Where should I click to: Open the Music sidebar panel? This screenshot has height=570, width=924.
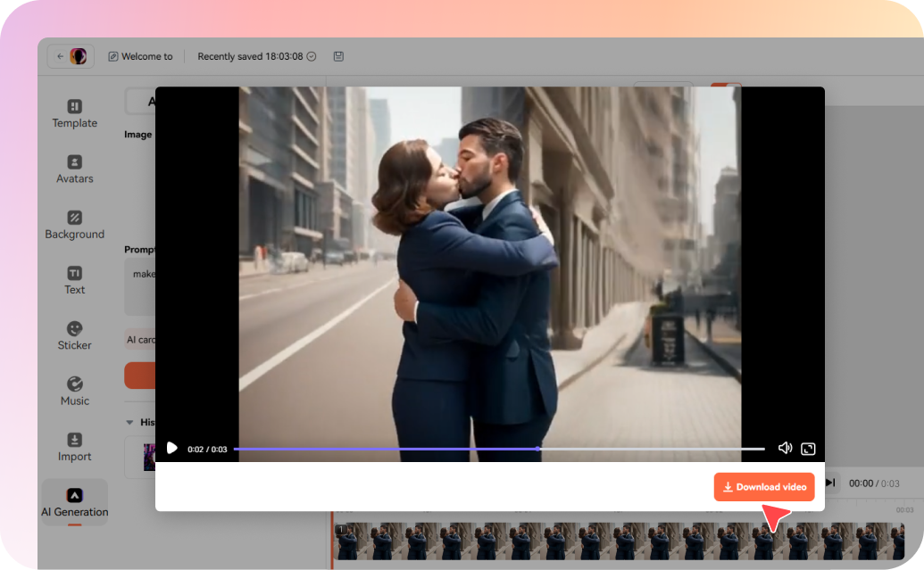(74, 392)
